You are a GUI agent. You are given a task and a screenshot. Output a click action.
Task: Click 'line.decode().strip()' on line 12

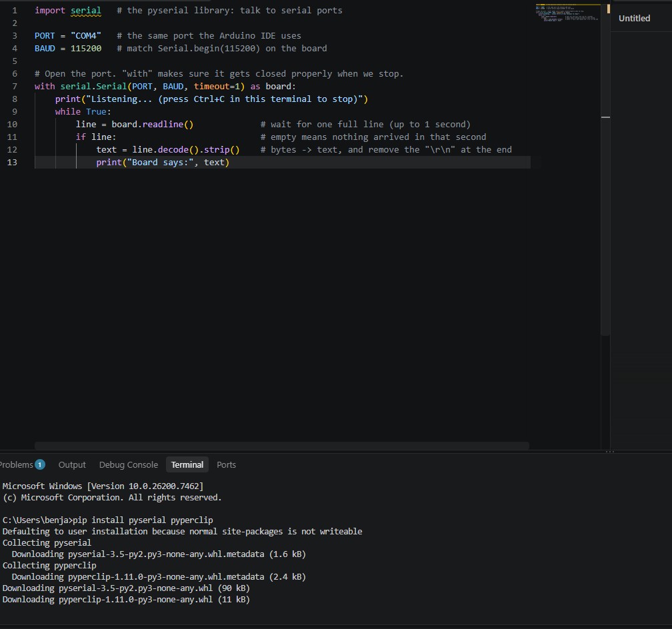point(186,149)
